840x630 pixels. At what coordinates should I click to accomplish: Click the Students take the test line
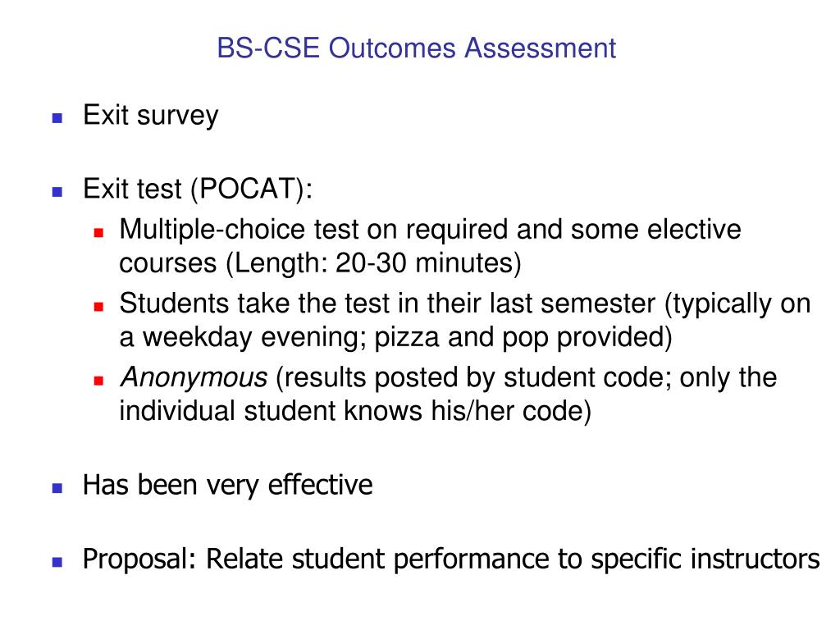(465, 304)
